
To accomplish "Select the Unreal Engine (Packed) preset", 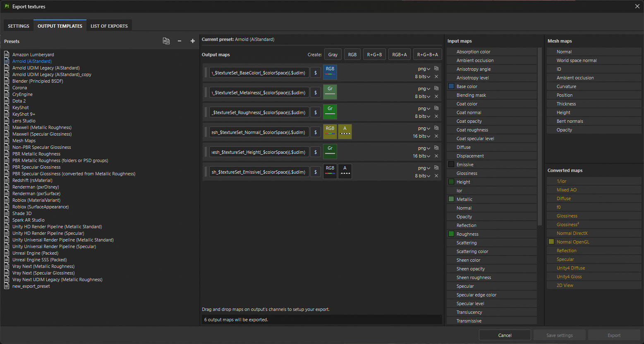I will click(x=35, y=253).
